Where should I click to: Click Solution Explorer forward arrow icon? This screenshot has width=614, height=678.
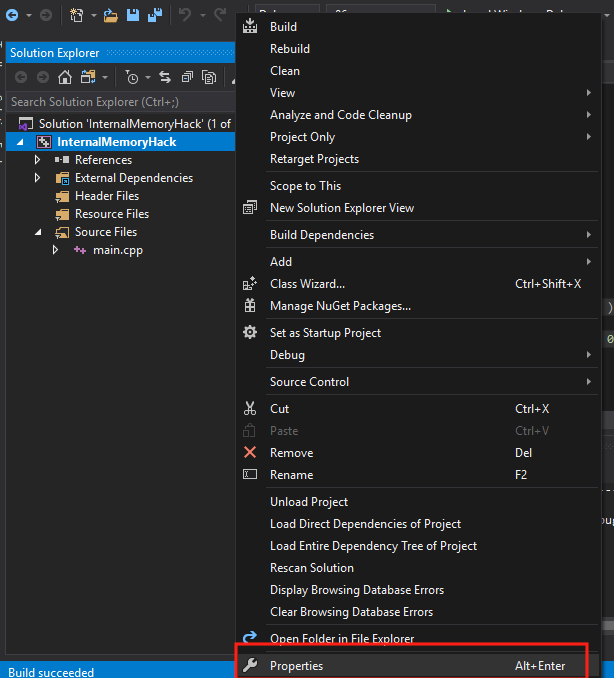click(x=43, y=77)
